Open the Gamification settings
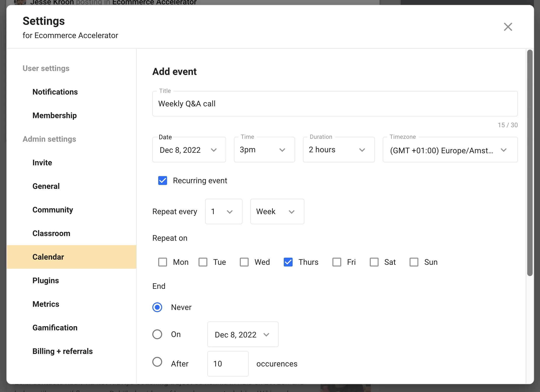The width and height of the screenshot is (540, 392). (x=55, y=328)
